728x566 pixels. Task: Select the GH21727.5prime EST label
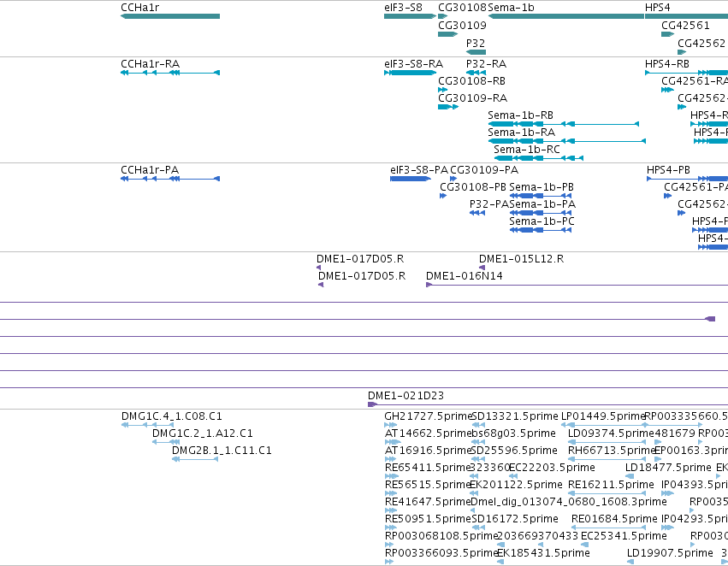(428, 416)
